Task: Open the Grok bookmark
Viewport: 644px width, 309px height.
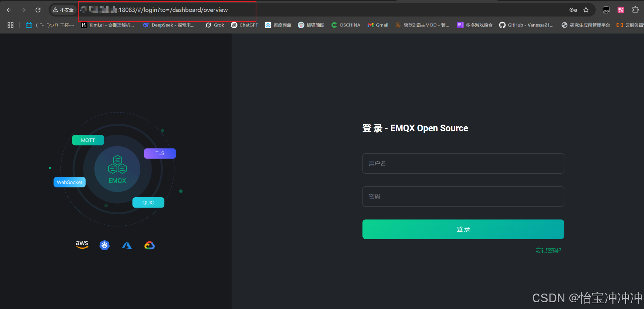Action: click(x=215, y=25)
